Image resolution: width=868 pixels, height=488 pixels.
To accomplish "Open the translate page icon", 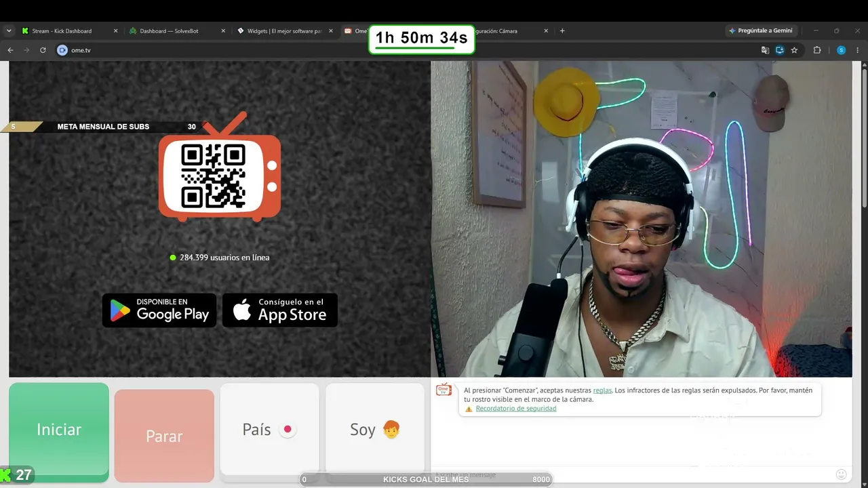I will coord(765,50).
